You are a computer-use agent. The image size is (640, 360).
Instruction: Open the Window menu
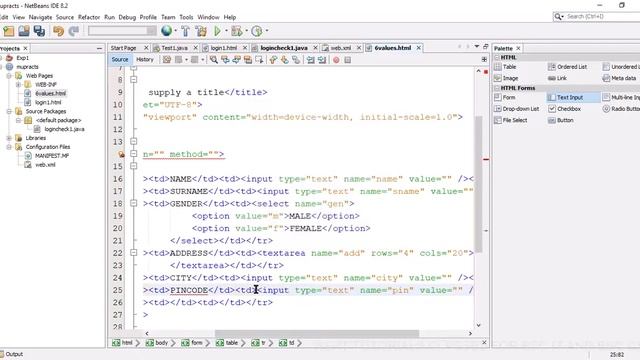tap(208, 17)
